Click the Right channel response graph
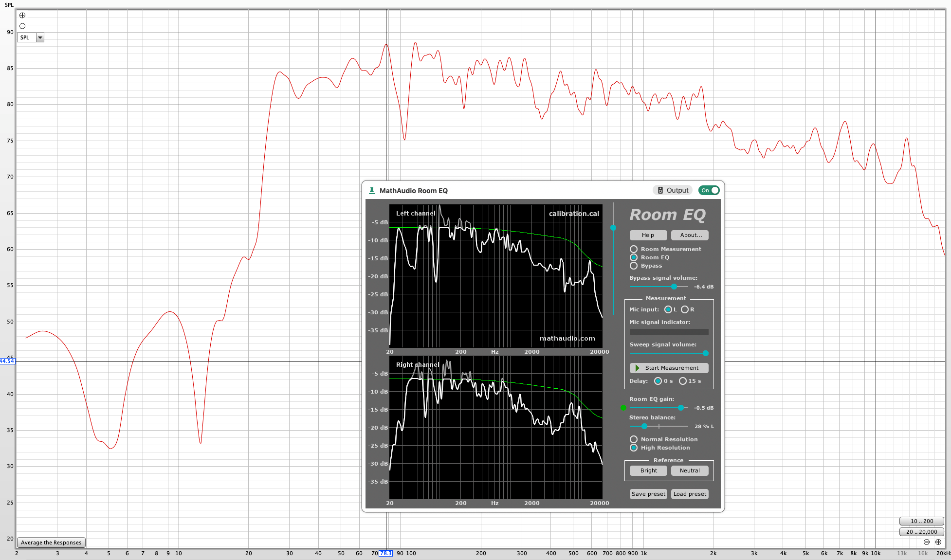This screenshot has height=560, width=951. (496, 427)
